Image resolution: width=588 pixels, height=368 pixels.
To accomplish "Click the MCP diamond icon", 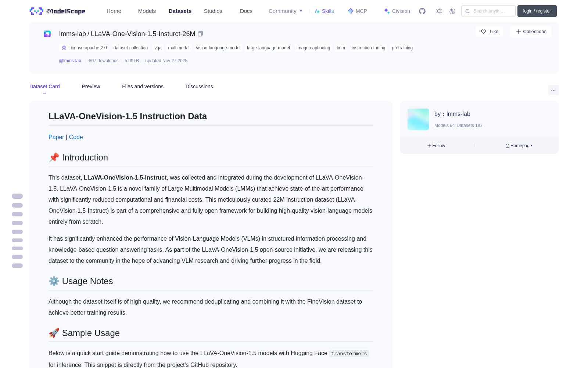I will tap(351, 11).
